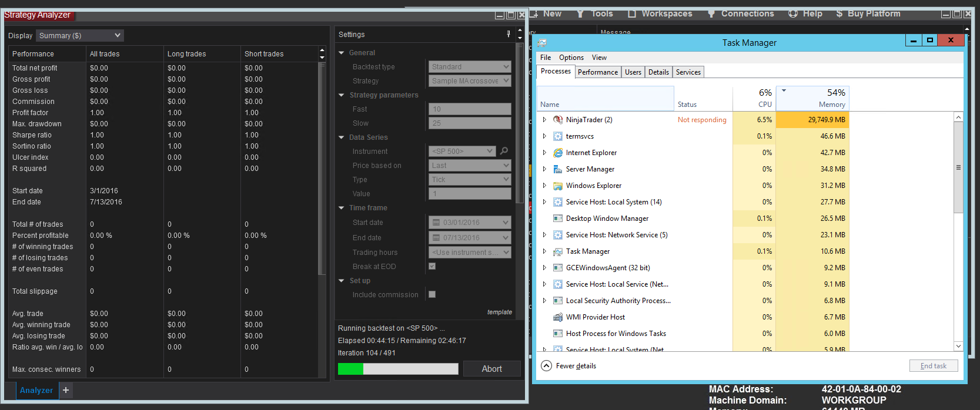Abort the running backtest
980x410 pixels.
click(492, 369)
